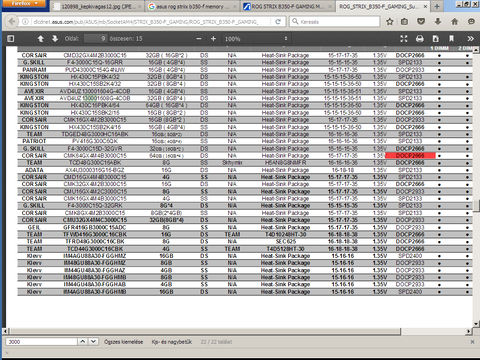Go to previous PDF page arrow

click(x=40, y=39)
